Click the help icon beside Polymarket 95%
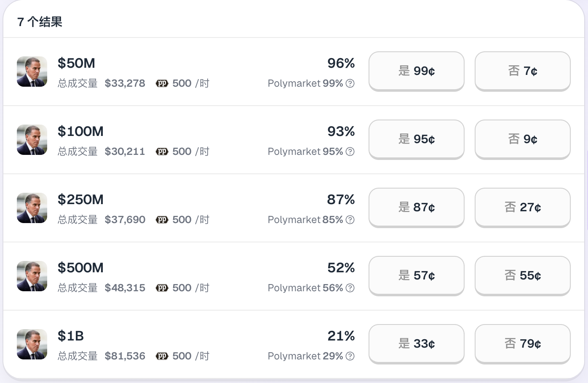 point(350,152)
